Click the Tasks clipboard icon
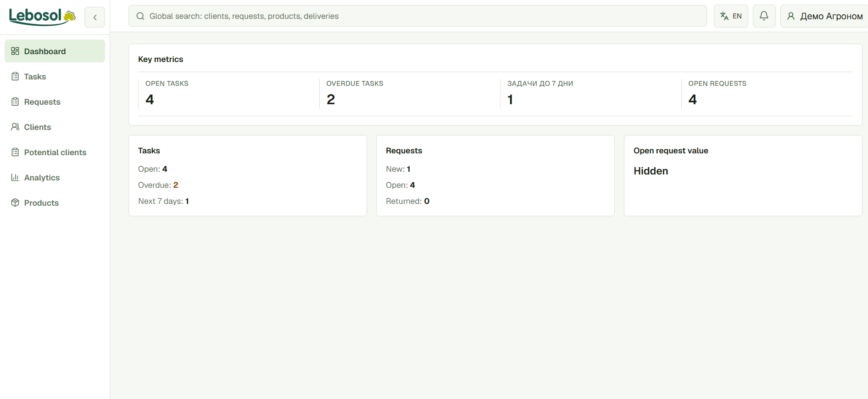Screen dimensions: 868x399 pos(15,76)
